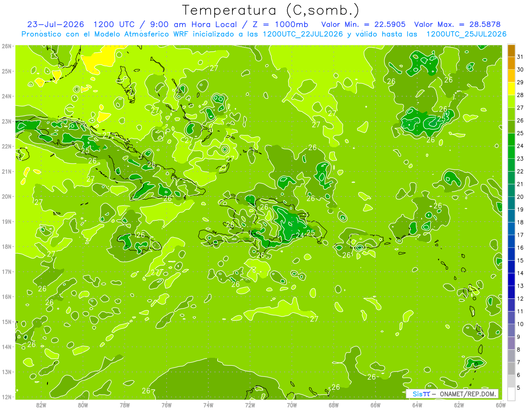The height and width of the screenshot is (411, 532).
Task: Click the 74W longitude axis label
Action: (x=208, y=405)
